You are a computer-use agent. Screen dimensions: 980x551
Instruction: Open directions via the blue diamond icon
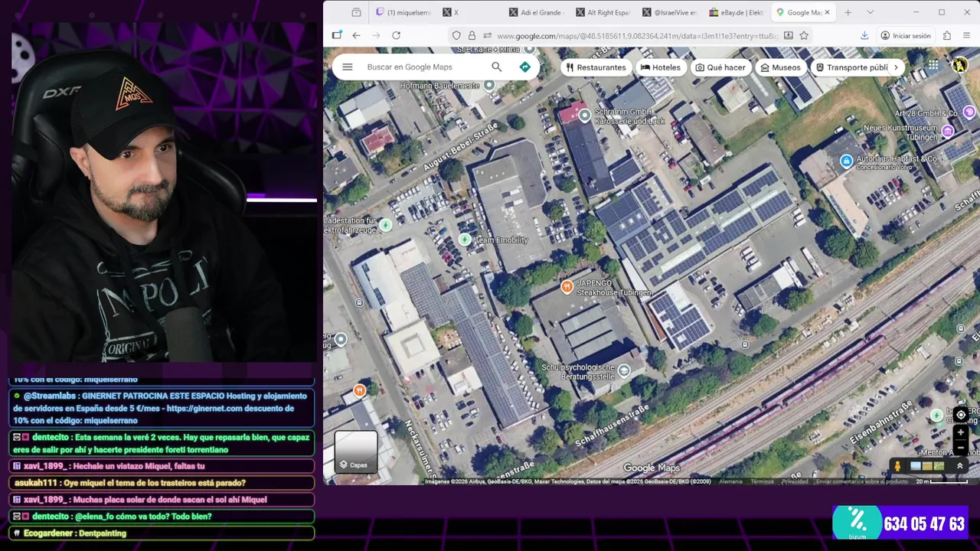[x=524, y=67]
